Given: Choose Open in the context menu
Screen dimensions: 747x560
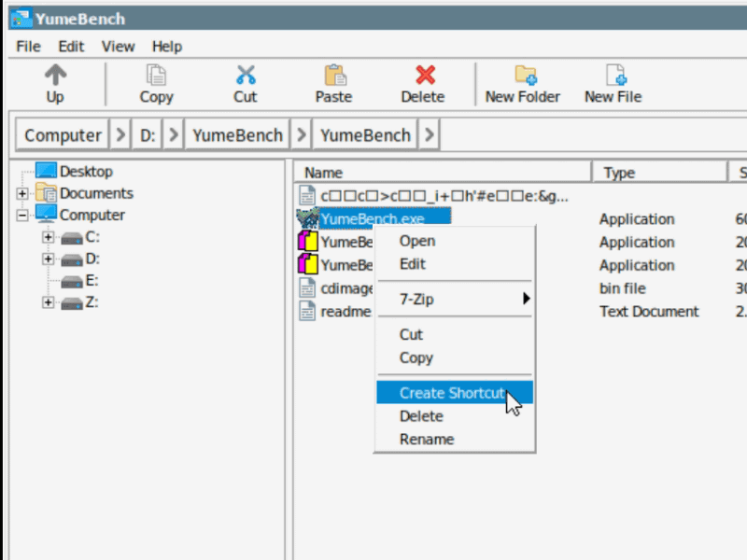Looking at the screenshot, I should click(455, 241).
